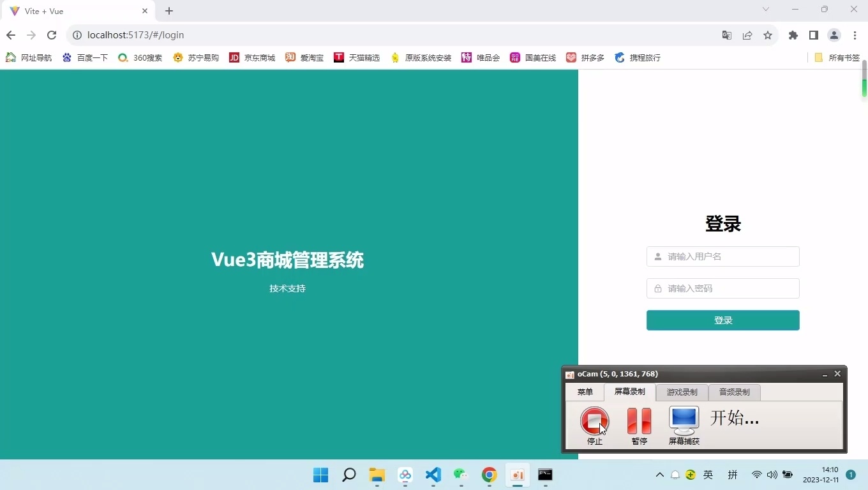Switch to the 音频录制 tab in oCam
Image resolution: width=868 pixels, height=490 pixels.
(734, 392)
